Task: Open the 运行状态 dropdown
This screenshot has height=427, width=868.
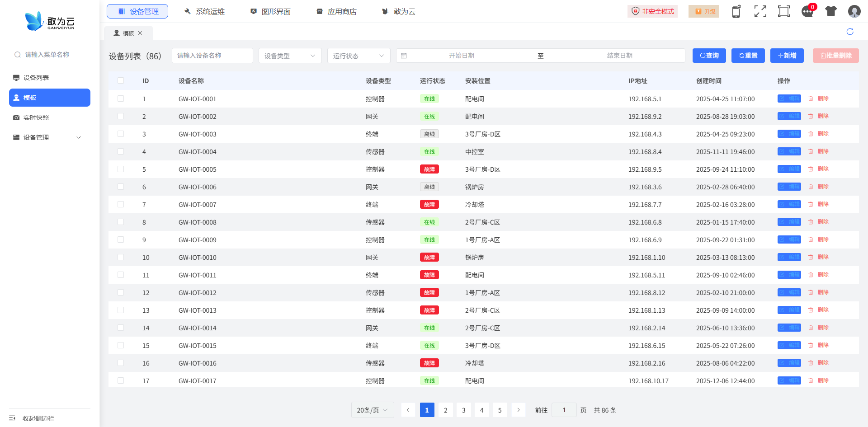Action: [359, 56]
